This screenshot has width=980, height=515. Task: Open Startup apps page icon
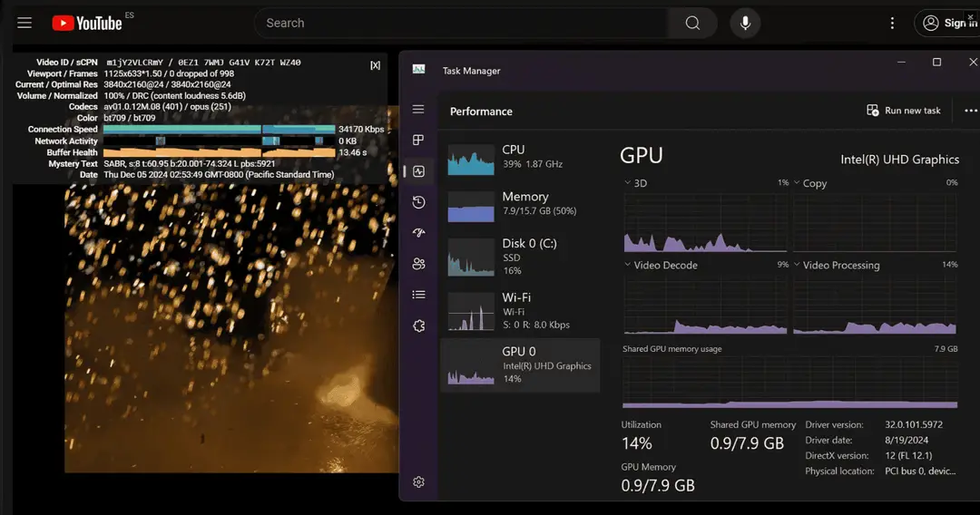coord(418,233)
